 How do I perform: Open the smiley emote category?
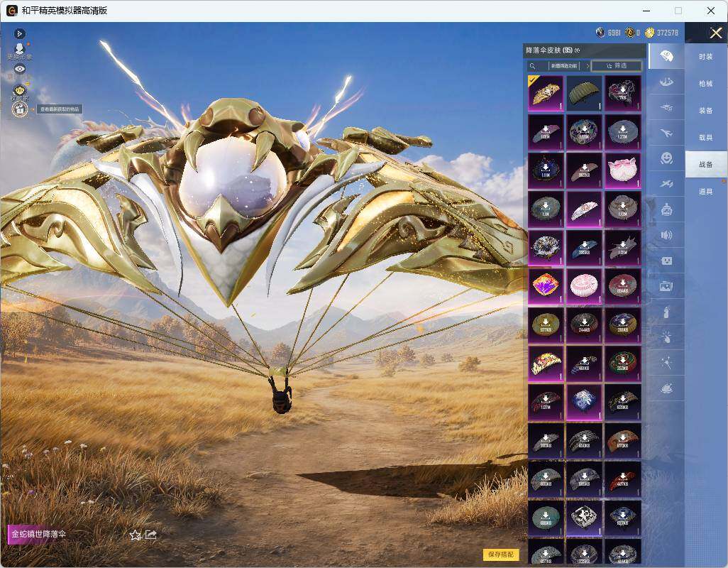[666, 159]
